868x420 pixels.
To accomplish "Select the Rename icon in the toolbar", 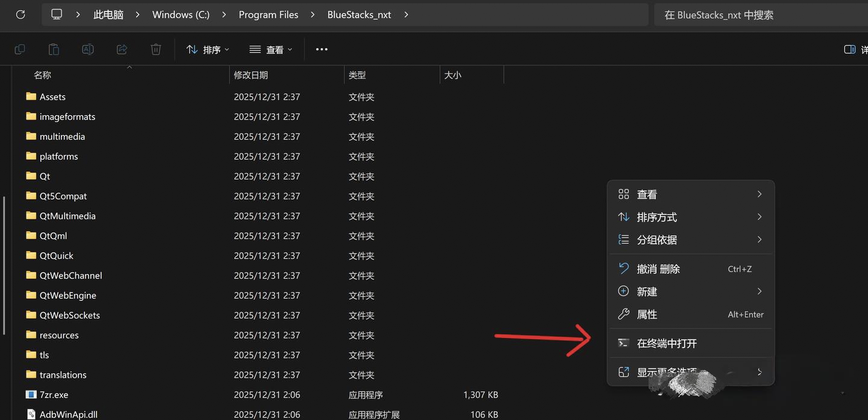I will (87, 49).
